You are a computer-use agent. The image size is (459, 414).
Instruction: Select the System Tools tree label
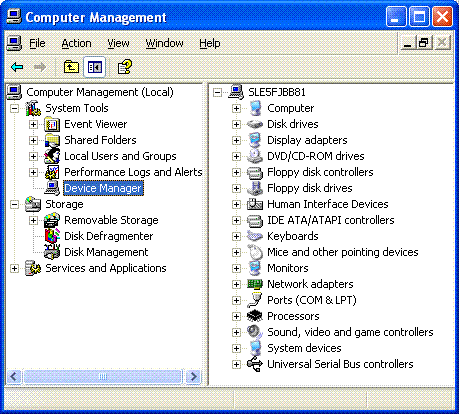pyautogui.click(x=77, y=108)
